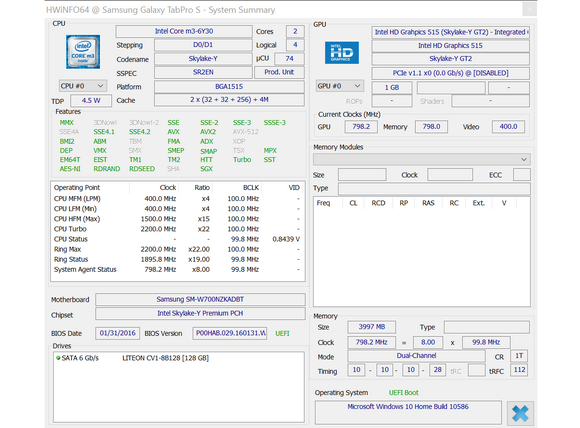Click the UEFI Boot label
This screenshot has width=580, height=428.
[403, 392]
